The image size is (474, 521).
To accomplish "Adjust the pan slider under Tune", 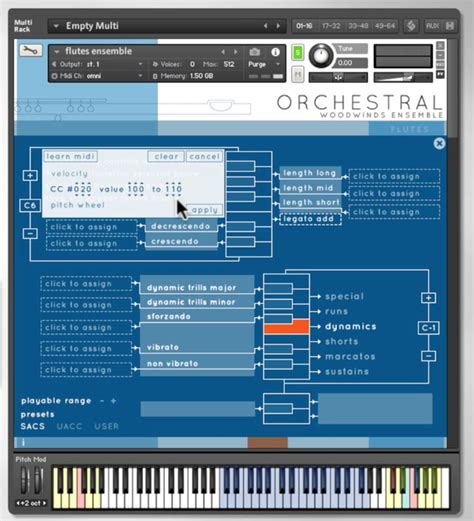I will pos(338,77).
